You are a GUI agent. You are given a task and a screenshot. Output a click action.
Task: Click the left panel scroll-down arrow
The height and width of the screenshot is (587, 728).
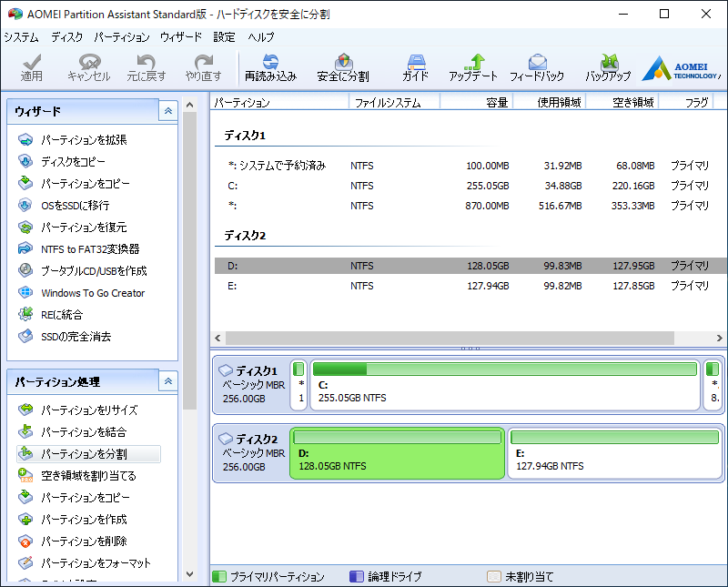tap(189, 574)
